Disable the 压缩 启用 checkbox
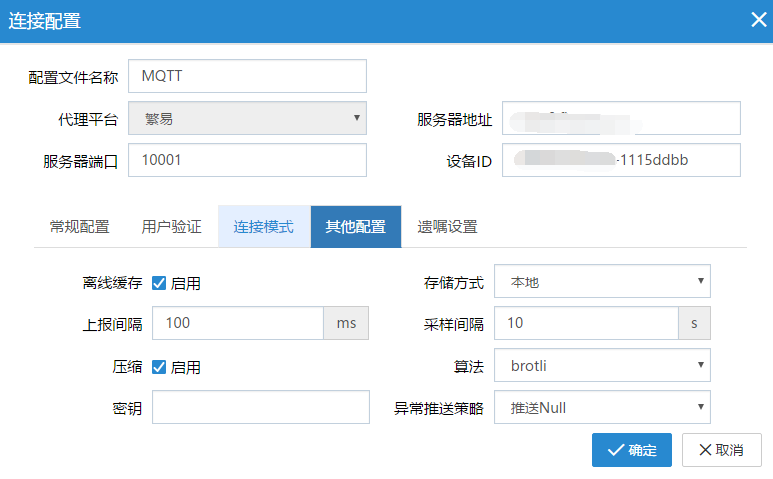 [x=159, y=367]
